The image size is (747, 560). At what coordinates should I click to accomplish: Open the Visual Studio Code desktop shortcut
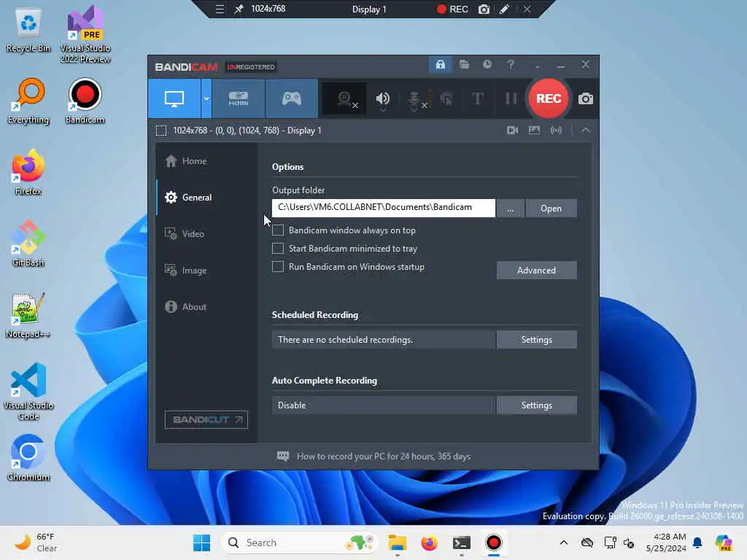point(28,392)
